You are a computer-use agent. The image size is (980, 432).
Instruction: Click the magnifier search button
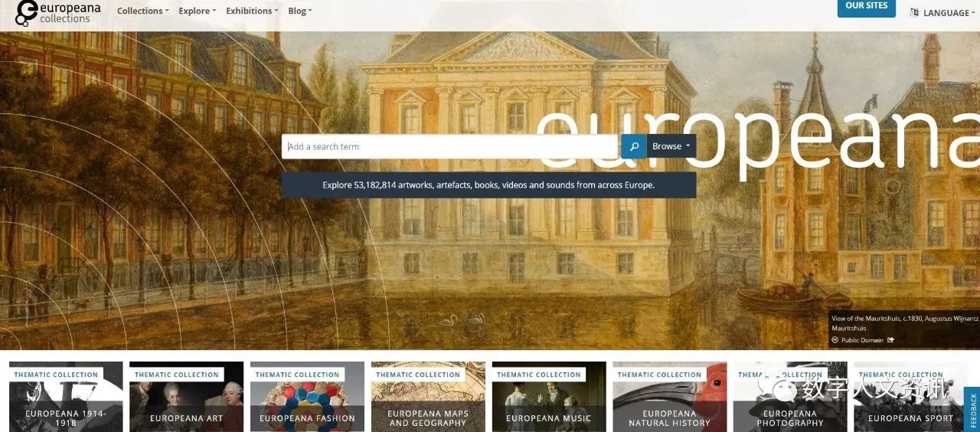634,146
